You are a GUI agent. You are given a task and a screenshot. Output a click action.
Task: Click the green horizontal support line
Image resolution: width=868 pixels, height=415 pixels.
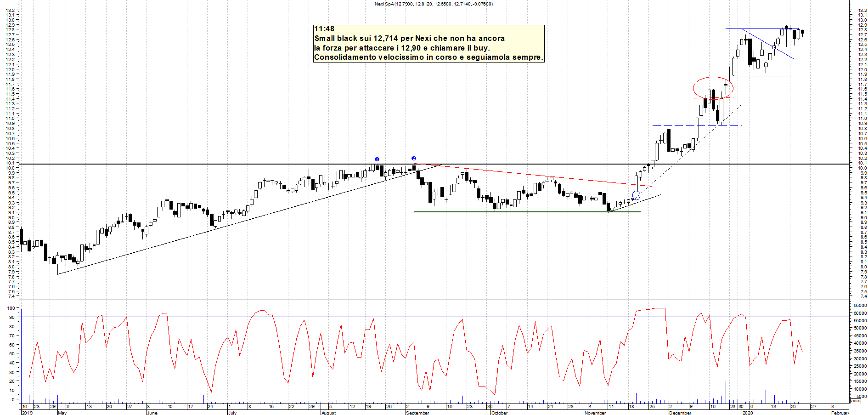pyautogui.click(x=527, y=212)
